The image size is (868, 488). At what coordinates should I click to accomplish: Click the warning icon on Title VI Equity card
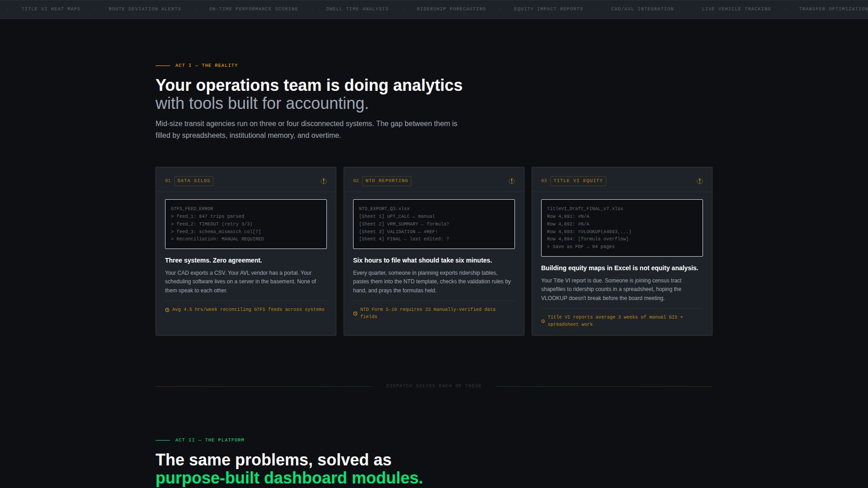click(x=700, y=181)
